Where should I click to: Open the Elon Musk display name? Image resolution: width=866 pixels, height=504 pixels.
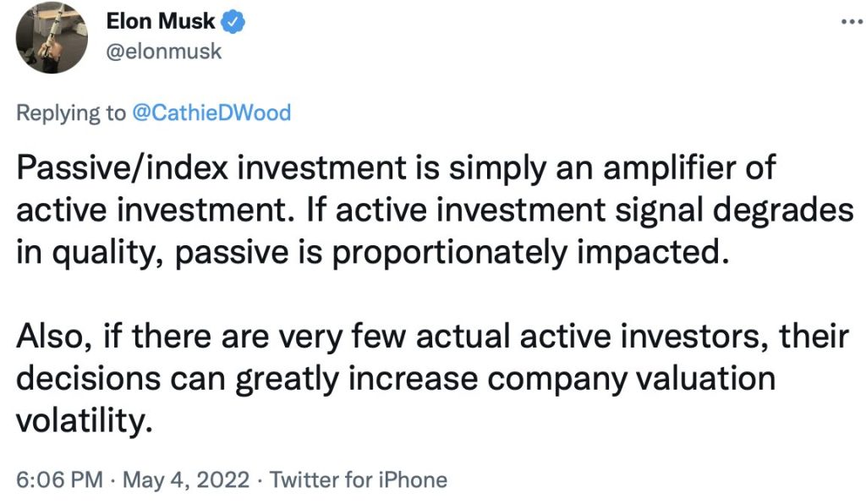pos(160,21)
